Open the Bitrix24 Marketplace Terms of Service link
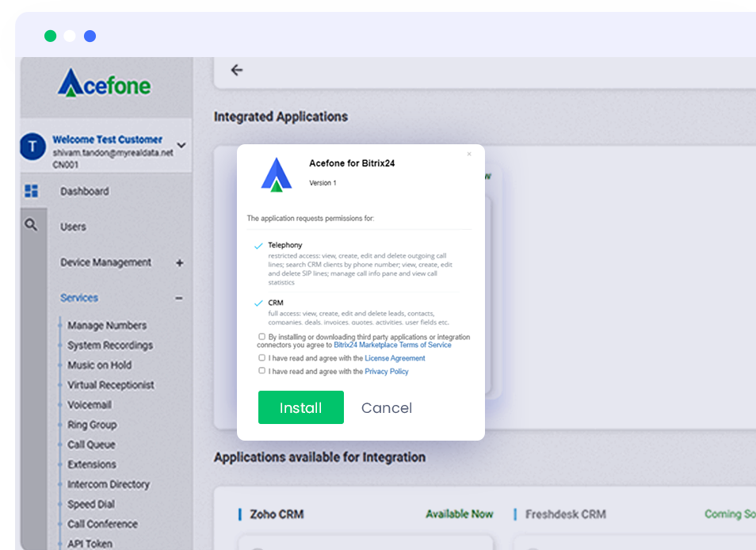 coord(392,345)
